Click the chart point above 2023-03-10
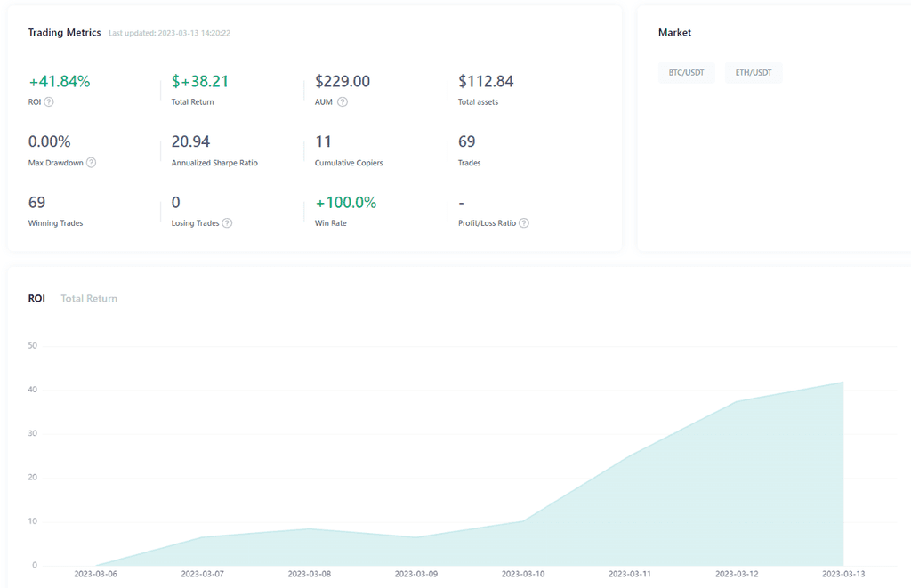The width and height of the screenshot is (911, 588). (523, 521)
